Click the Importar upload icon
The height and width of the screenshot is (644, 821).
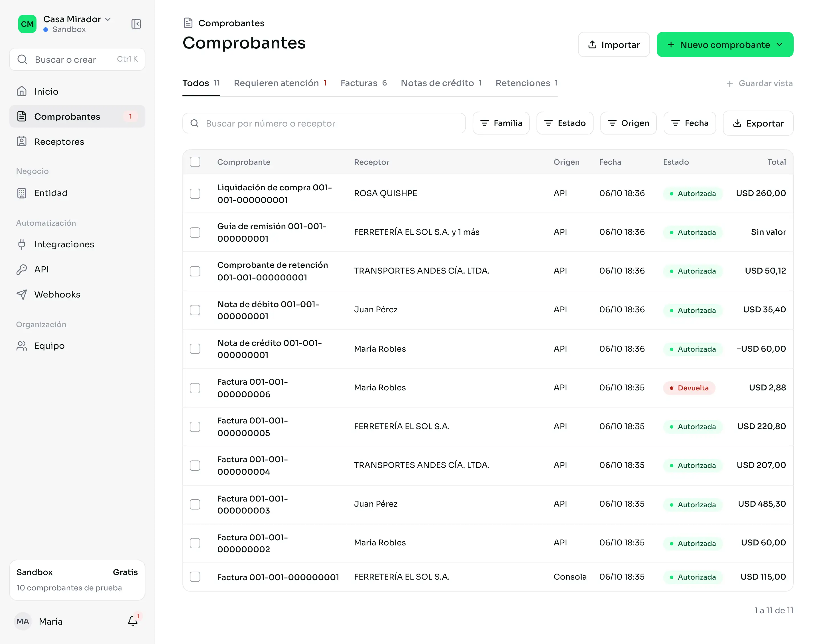(592, 44)
